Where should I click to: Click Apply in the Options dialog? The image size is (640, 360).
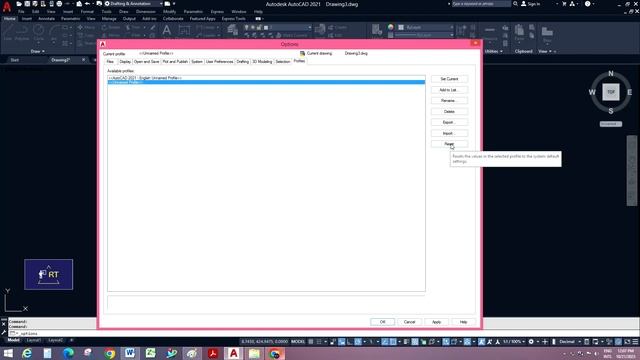tap(436, 322)
